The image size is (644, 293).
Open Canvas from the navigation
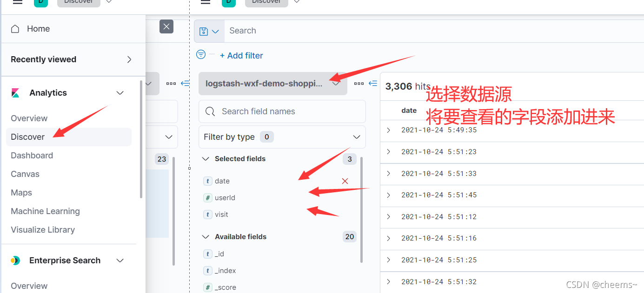click(25, 174)
